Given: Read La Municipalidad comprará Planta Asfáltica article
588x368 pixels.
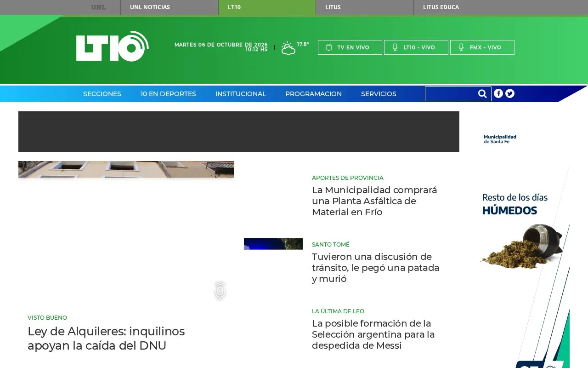Looking at the screenshot, I should (x=374, y=201).
